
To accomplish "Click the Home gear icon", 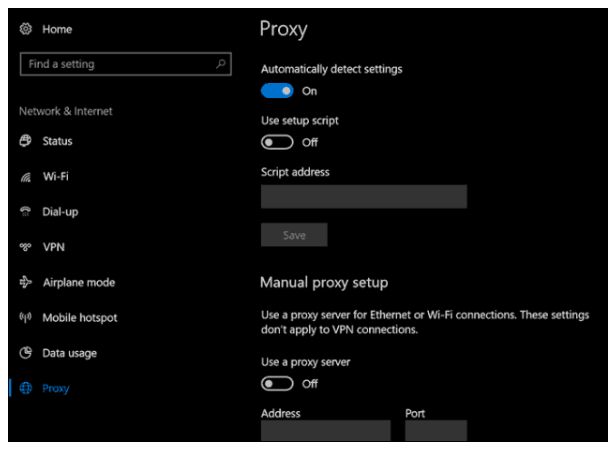I will pos(26,29).
